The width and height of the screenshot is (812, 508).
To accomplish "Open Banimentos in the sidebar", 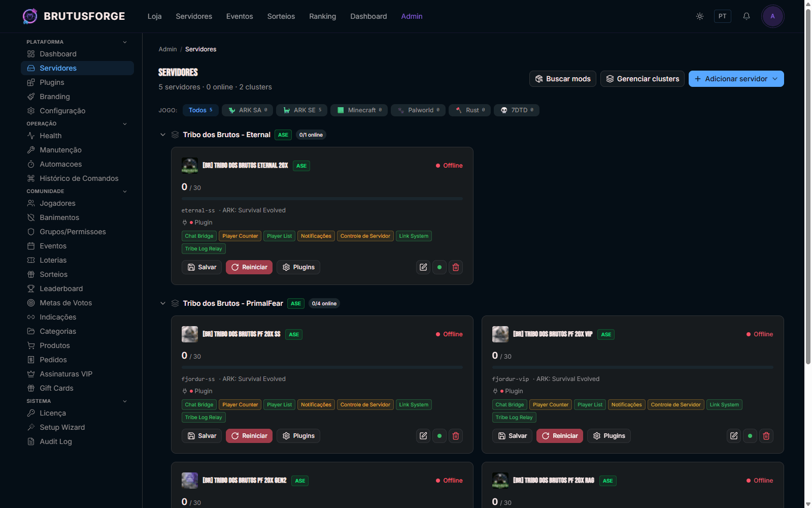I will (x=77, y=217).
